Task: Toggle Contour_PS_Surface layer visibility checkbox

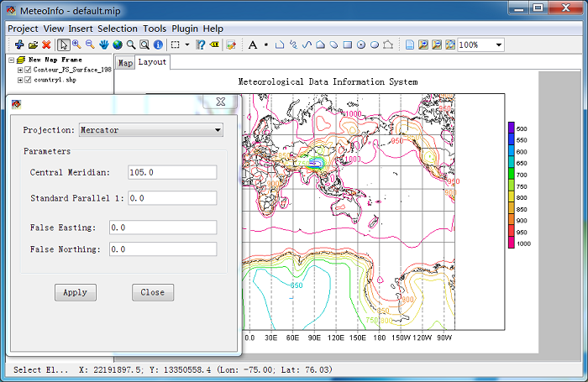Action: click(x=28, y=70)
